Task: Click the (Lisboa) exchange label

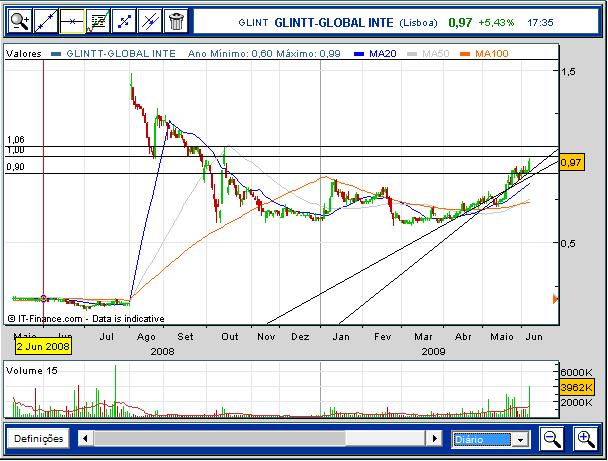Action: (418, 22)
